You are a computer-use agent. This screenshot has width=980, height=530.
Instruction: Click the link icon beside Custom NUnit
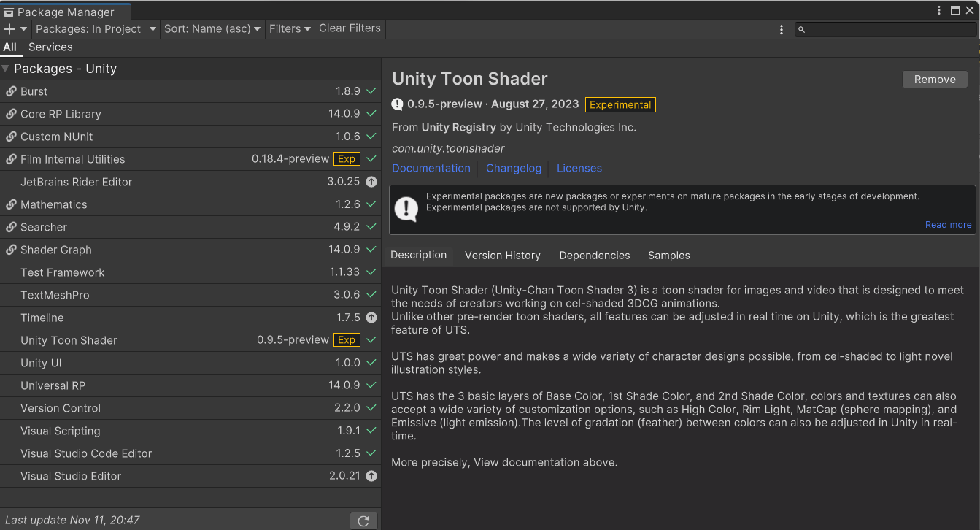[x=11, y=137]
